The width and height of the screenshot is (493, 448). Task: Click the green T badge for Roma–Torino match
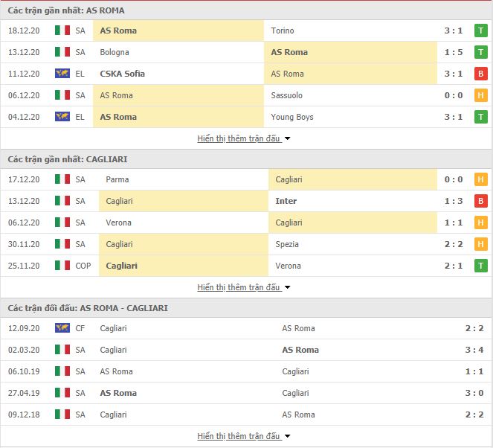[x=481, y=31]
